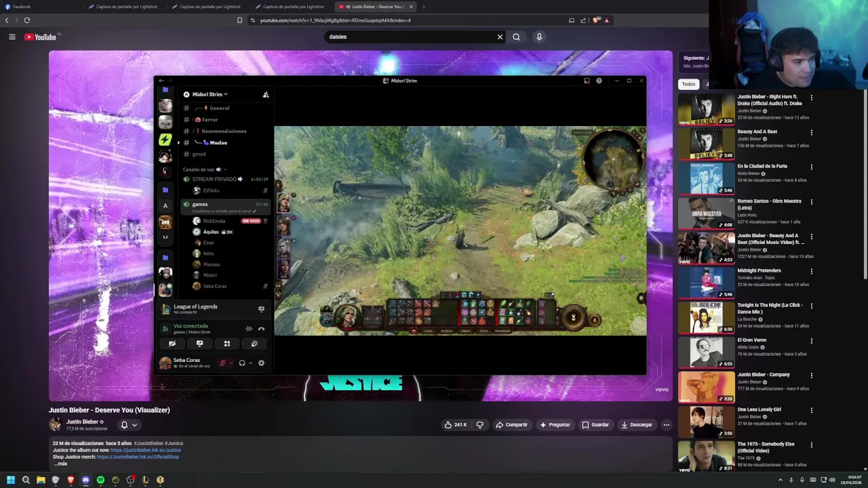The width and height of the screenshot is (868, 488).
Task: Click the browser URL address field
Action: [x=407, y=20]
